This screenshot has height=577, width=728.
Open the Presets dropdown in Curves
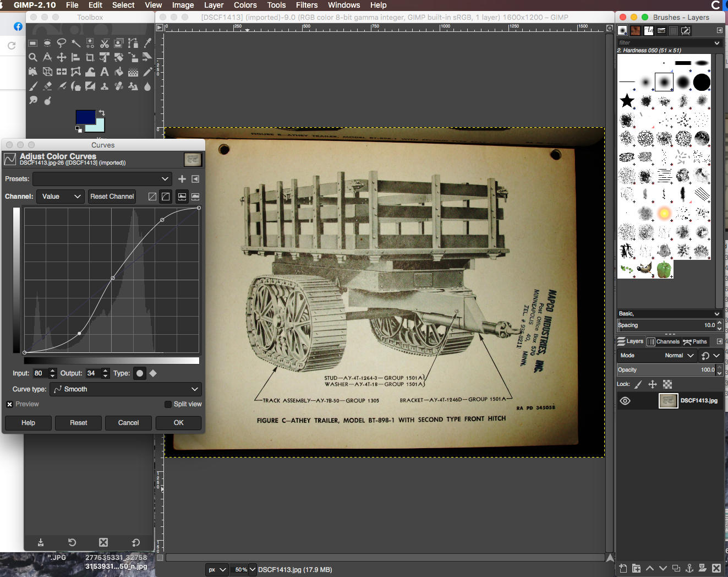tap(102, 179)
